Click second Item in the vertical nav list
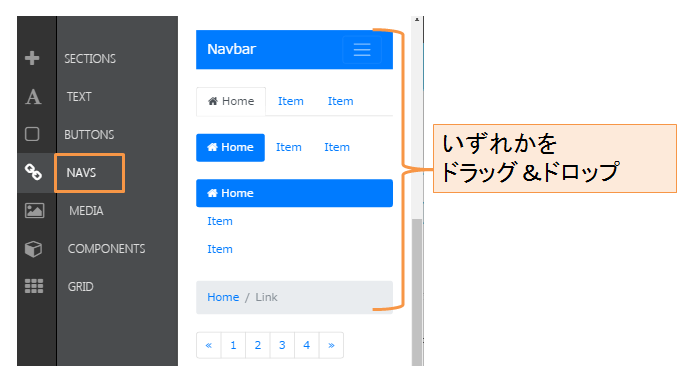Image resolution: width=689 pixels, height=392 pixels. (220, 250)
